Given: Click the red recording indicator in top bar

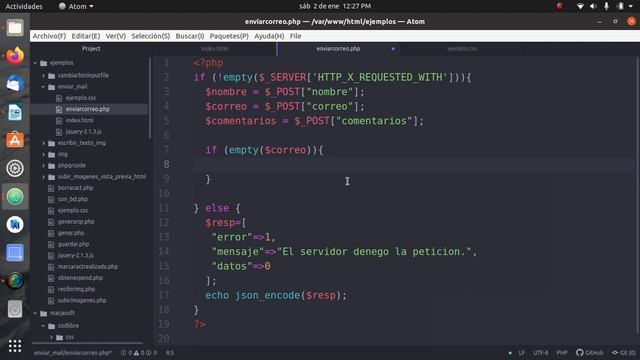Looking at the screenshot, I should 560,6.
